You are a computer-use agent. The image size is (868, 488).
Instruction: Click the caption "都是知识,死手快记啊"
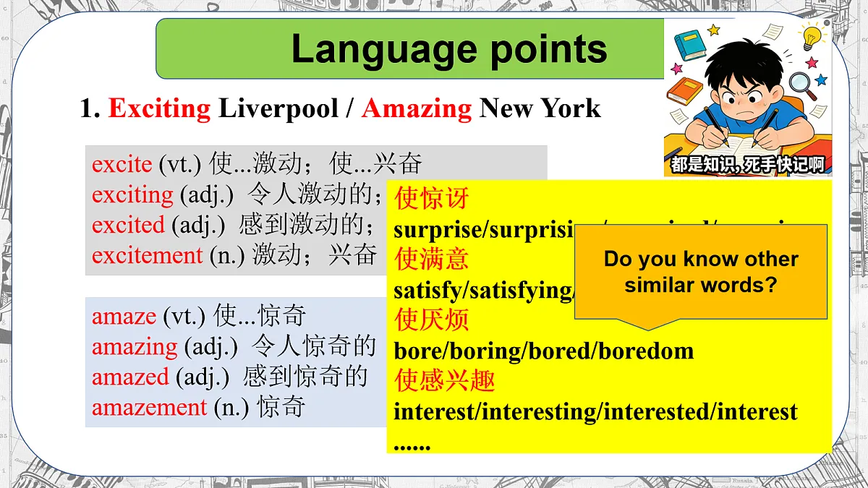tap(748, 164)
